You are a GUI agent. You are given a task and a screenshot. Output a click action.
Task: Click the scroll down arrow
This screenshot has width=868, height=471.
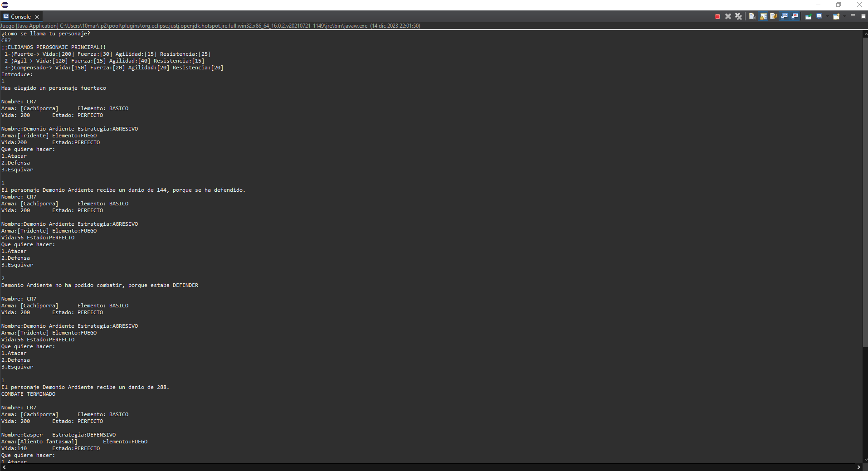pyautogui.click(x=865, y=460)
